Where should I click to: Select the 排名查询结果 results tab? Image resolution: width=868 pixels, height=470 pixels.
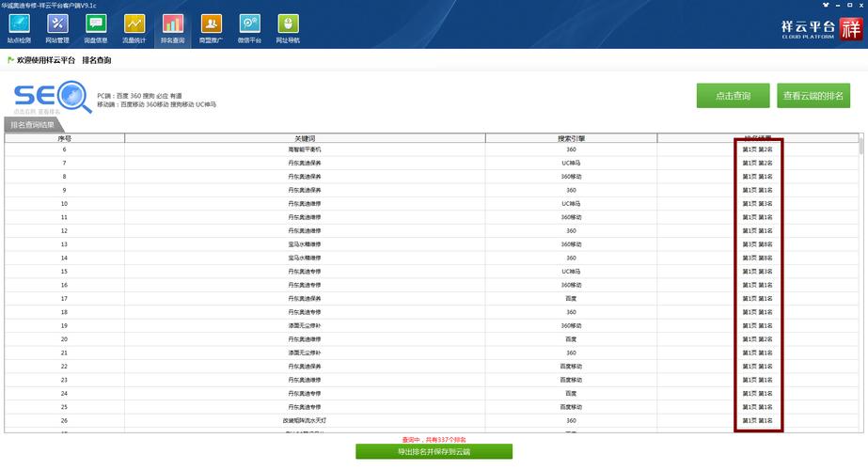33,125
